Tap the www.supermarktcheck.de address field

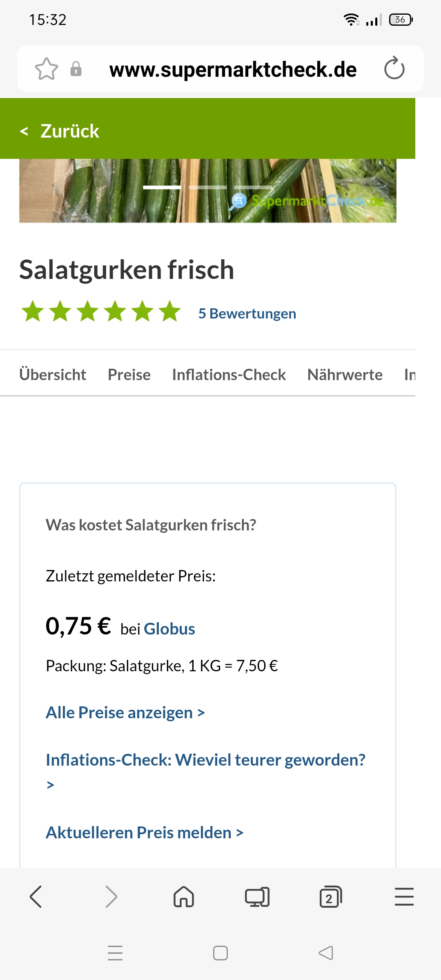click(233, 69)
